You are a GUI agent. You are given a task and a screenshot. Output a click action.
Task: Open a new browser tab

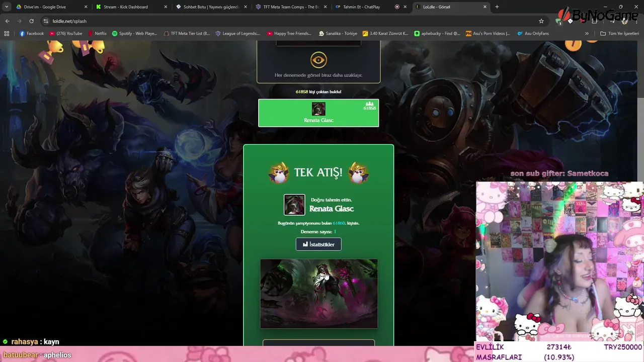point(497,7)
